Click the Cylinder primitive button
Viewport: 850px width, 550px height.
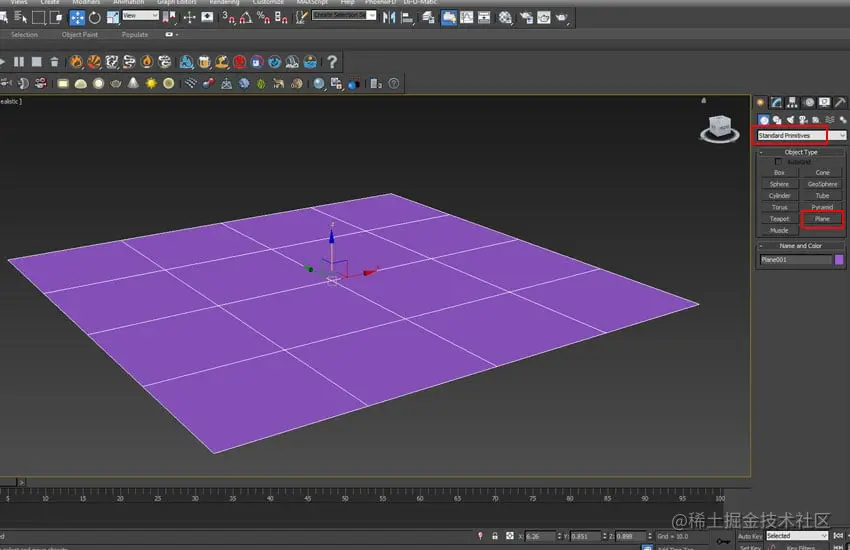(779, 196)
